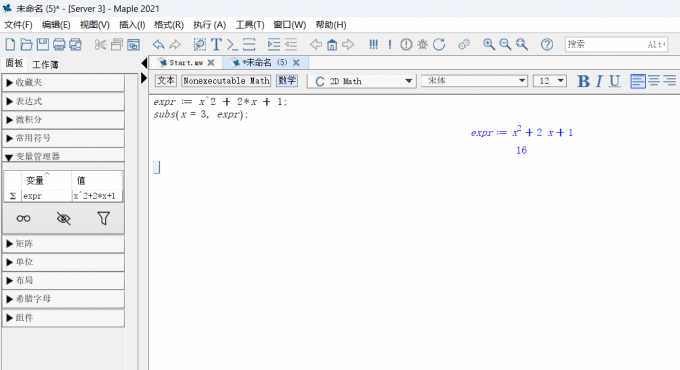This screenshot has width=680, height=370.
Task: Open the font size 12 dropdown
Action: (550, 81)
